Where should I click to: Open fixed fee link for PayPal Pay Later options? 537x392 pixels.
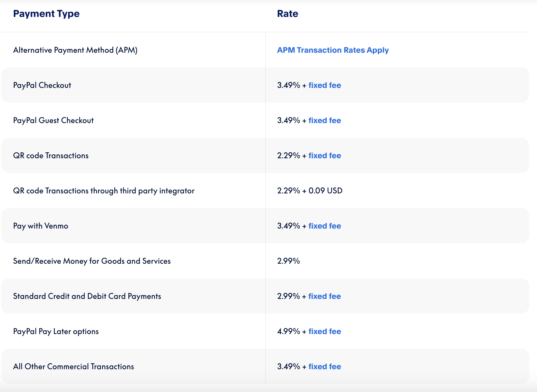tap(325, 331)
